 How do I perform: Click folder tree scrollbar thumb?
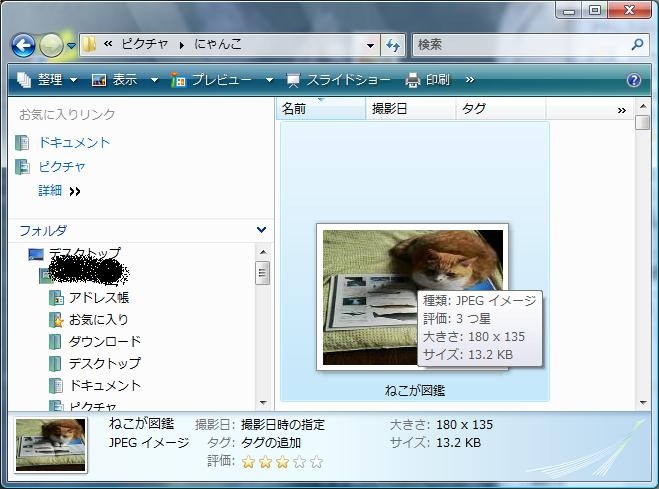point(263,273)
